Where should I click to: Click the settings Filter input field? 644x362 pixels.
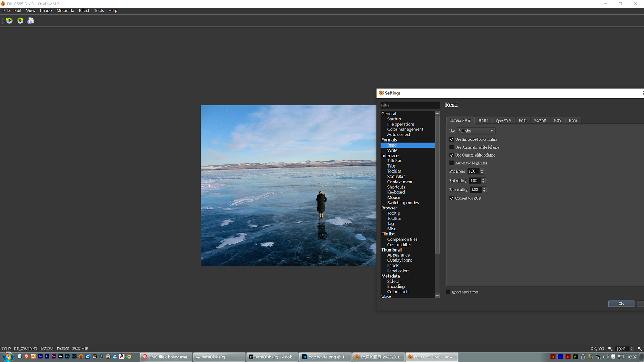pos(410,105)
